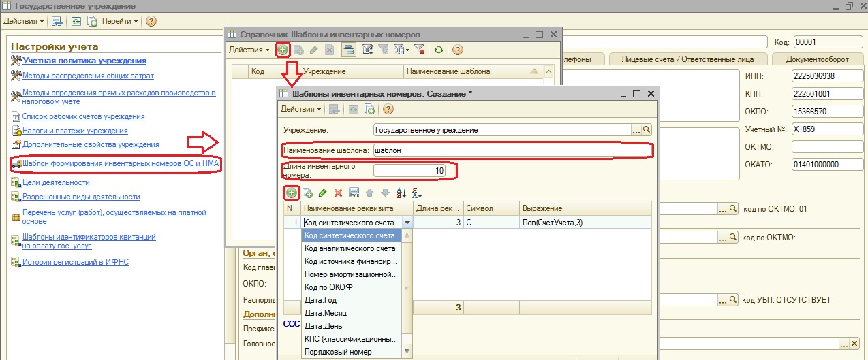Sort table descending Я-А
868x360 pixels.
[417, 193]
